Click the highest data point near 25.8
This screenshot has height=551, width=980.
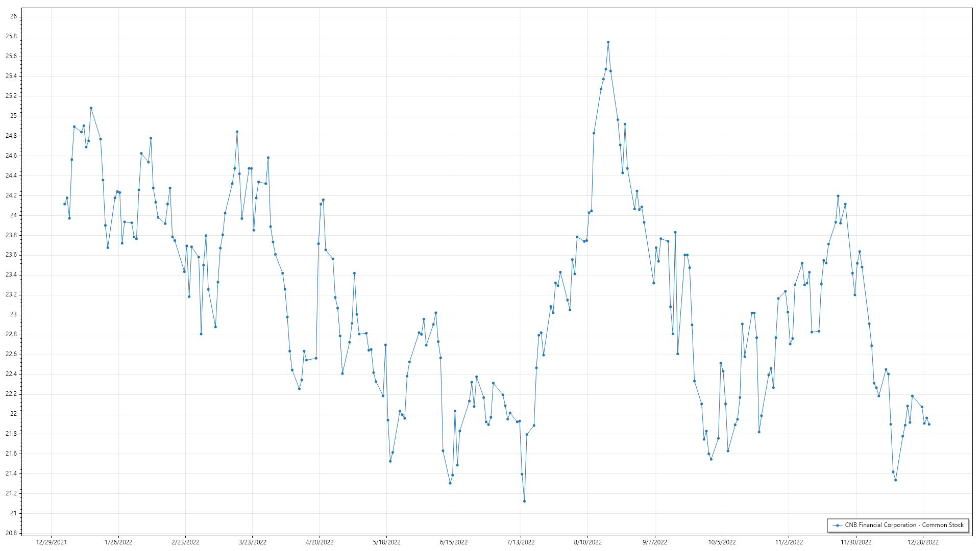[608, 42]
